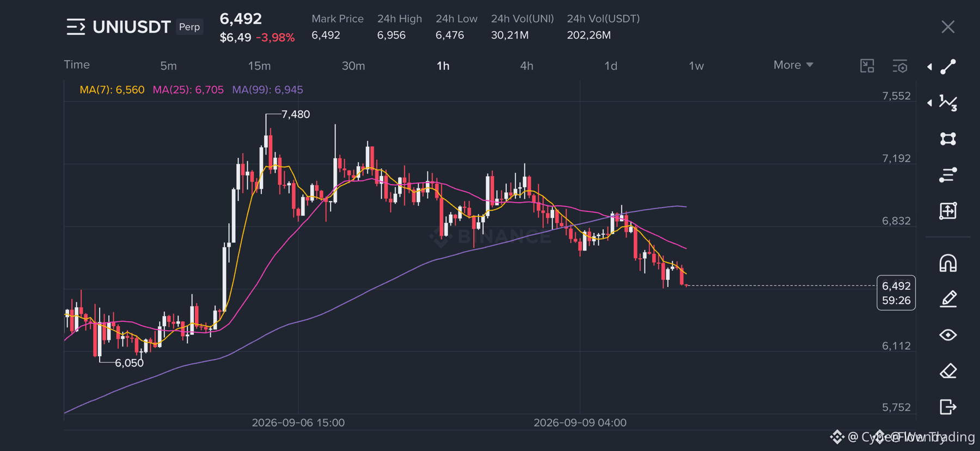Open the Fibonacci levels tool
980x451 pixels.
tap(948, 175)
